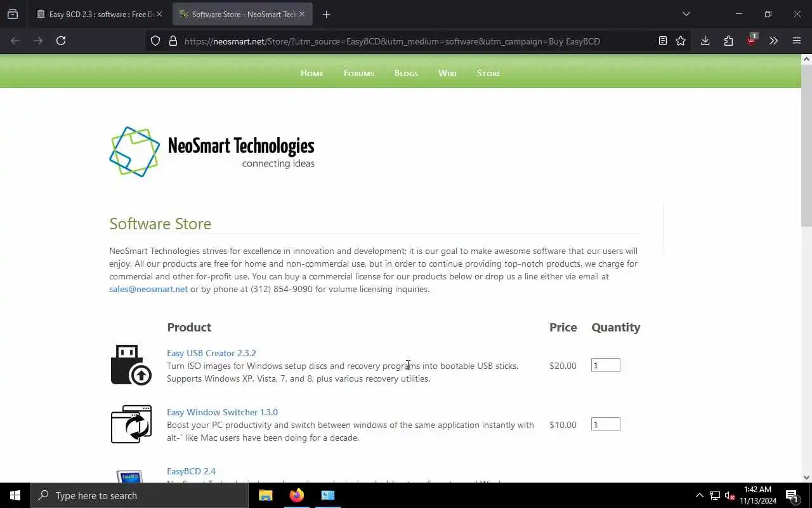Screen dimensions: 812x508
Task: Bookmark this page with star icon
Action: pos(681,41)
